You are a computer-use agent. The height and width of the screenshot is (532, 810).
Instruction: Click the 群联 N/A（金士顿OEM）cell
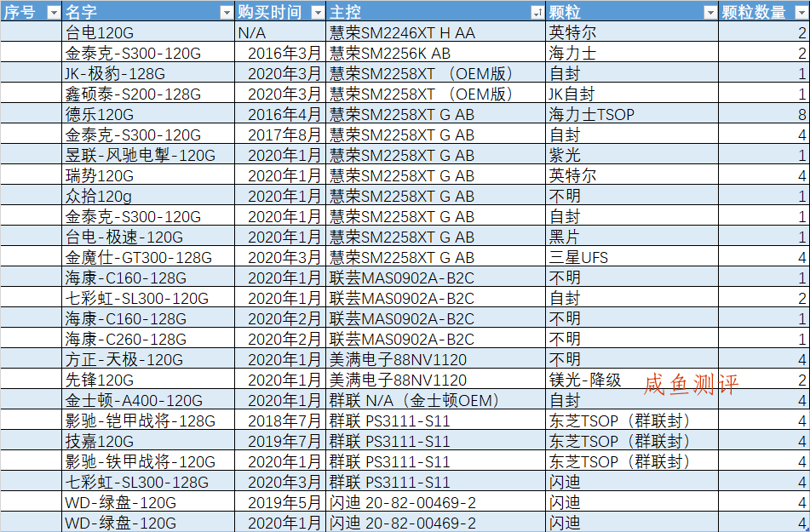(435, 400)
